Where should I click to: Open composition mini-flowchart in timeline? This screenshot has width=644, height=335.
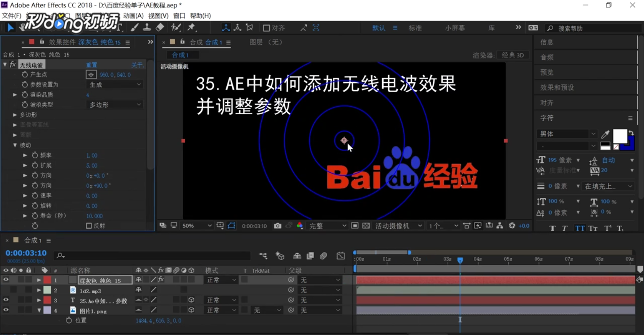[x=263, y=256]
